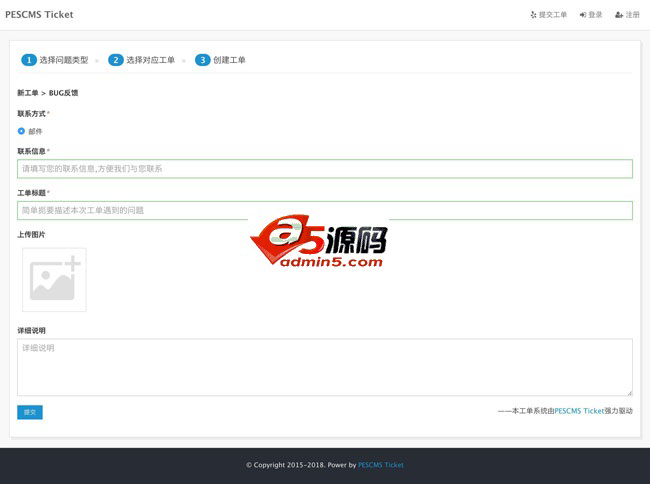
Task: Click the 新工单 > BUG反馈 breadcrumb text
Action: click(47, 93)
